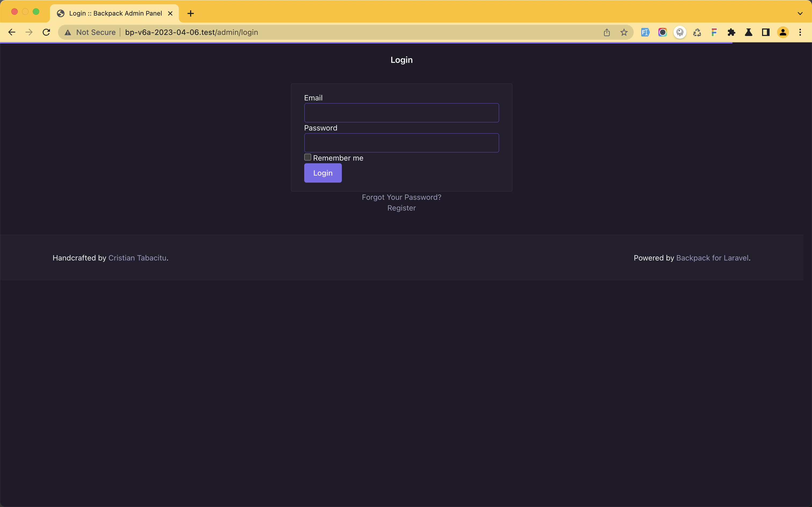
Task: Click the Not Secure warning badge
Action: pyautogui.click(x=89, y=32)
